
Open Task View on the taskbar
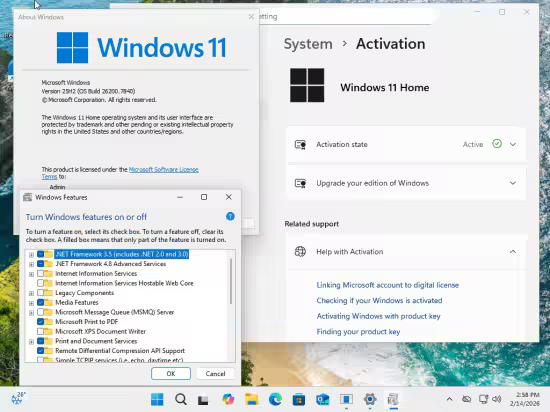point(203,399)
